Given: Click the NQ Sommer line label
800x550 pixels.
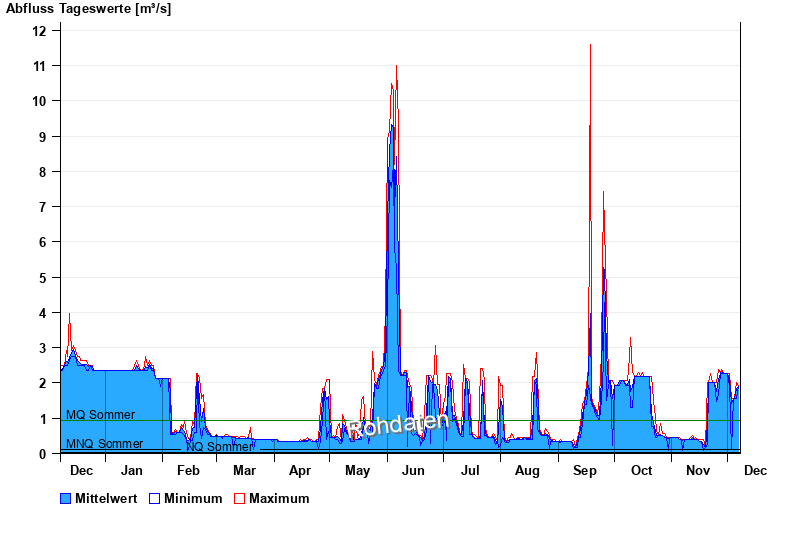Looking at the screenshot, I should coord(220,447).
